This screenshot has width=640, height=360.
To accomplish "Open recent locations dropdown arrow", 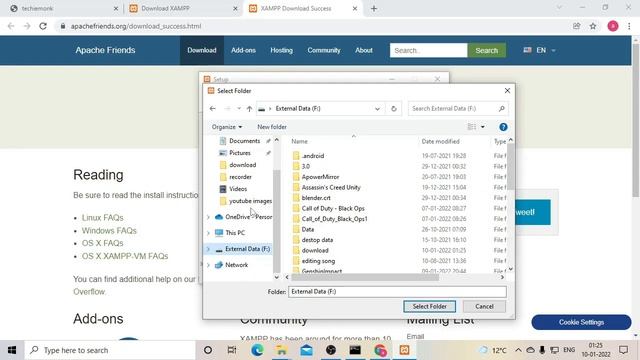I will [239, 109].
